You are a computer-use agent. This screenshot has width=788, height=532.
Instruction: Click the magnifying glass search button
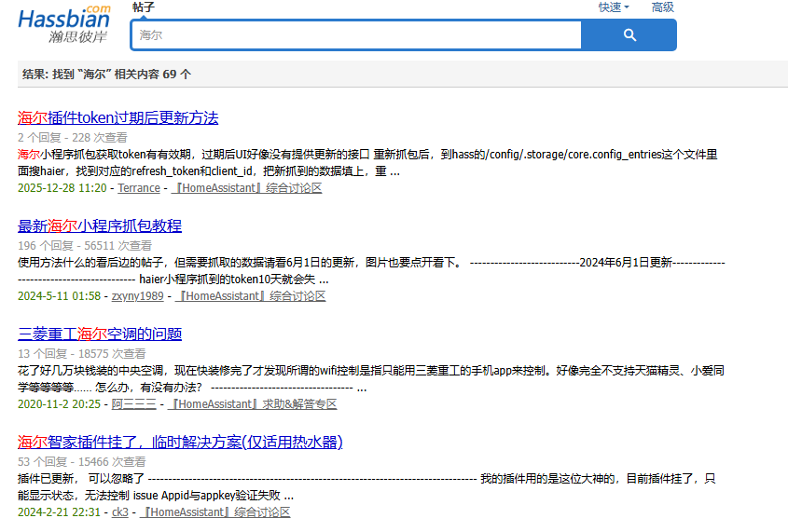click(x=629, y=35)
